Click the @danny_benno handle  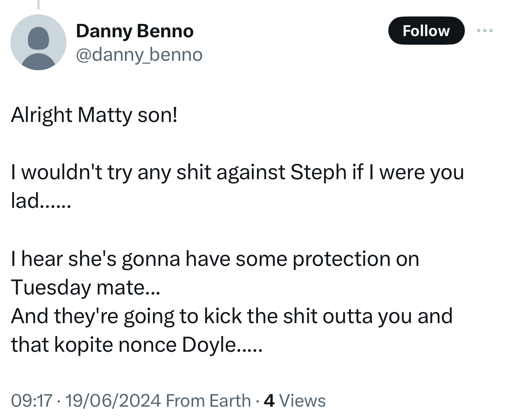coord(139,55)
